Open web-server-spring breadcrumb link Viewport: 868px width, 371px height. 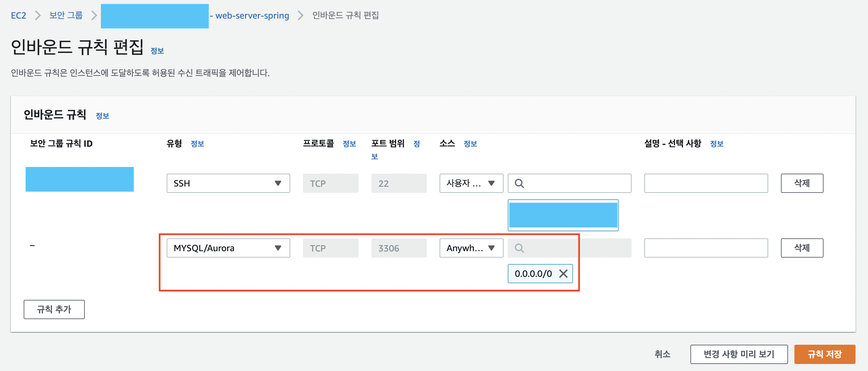252,15
